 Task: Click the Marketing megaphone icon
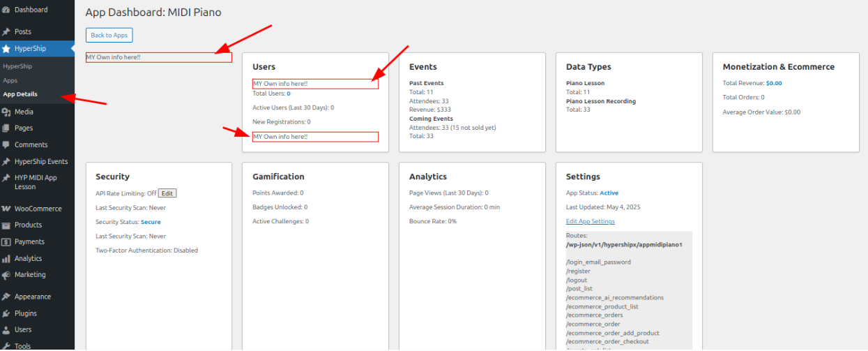point(6,275)
